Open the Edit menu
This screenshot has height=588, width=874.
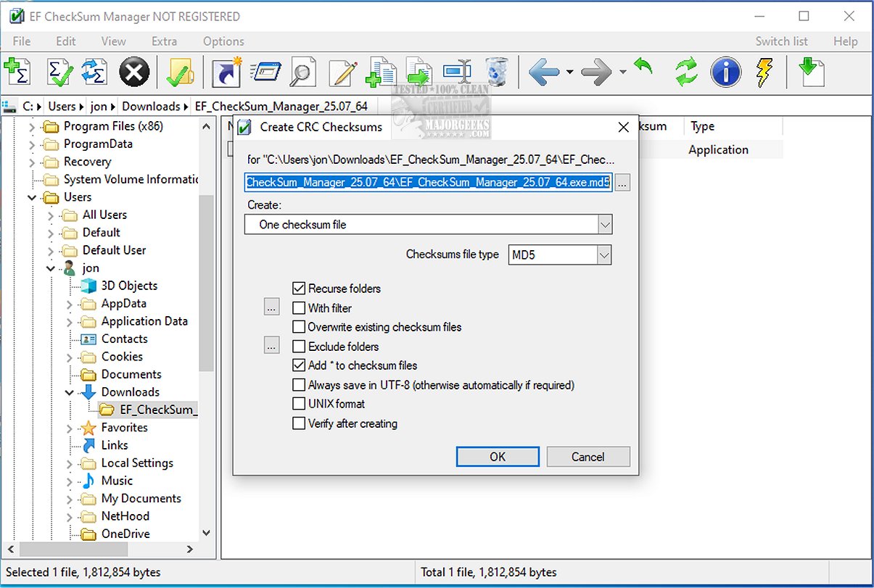click(x=66, y=41)
